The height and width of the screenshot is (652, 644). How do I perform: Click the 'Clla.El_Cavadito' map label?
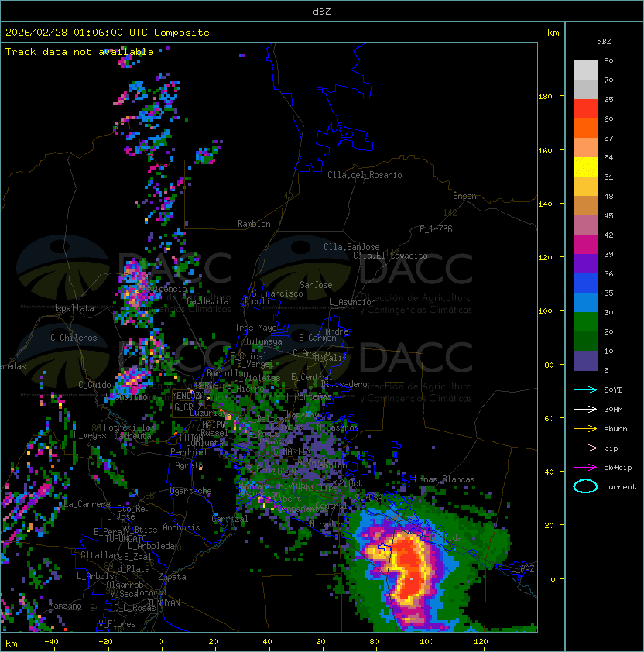[x=390, y=256]
